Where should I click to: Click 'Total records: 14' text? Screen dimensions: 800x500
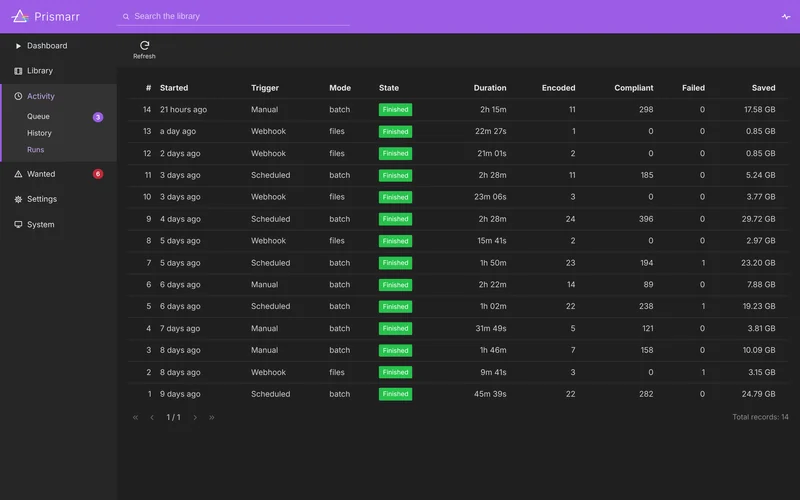point(760,417)
